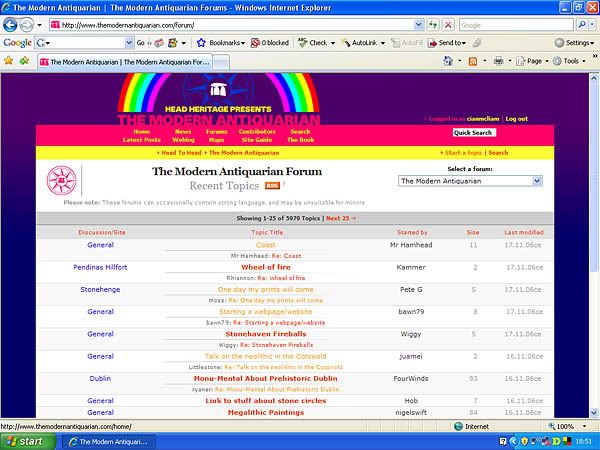600x450 pixels.
Task: Click the browser Forward arrow button
Action: (26, 25)
